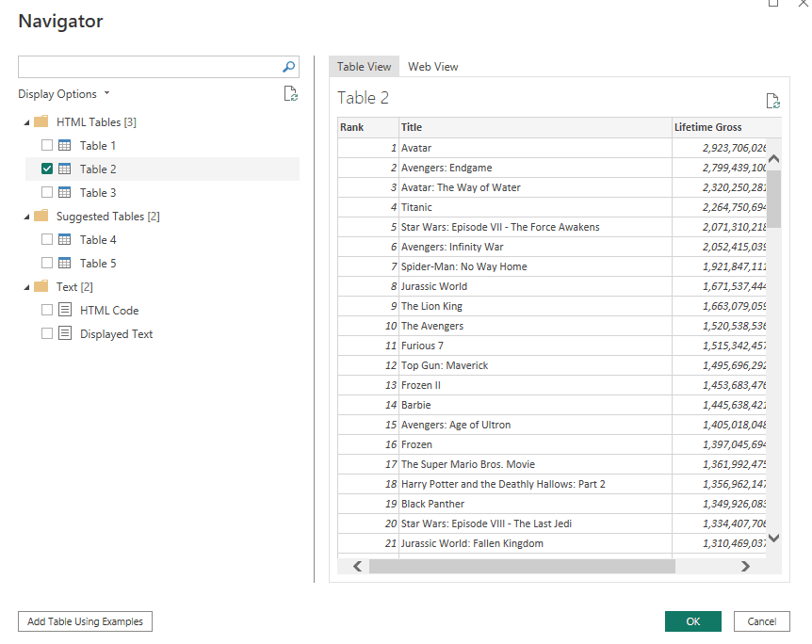Select the Displayed Text tree item label
Viewport: 812px width, 644px height.
pyautogui.click(x=117, y=334)
